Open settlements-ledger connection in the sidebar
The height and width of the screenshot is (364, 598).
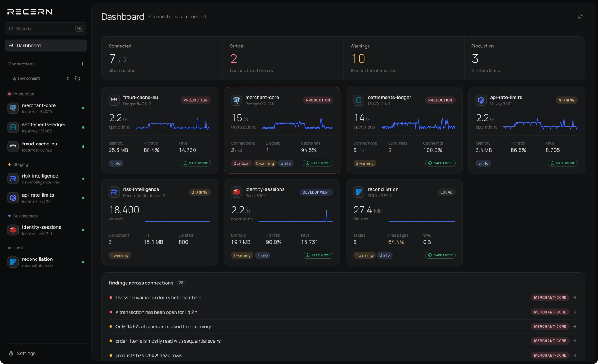tap(46, 127)
